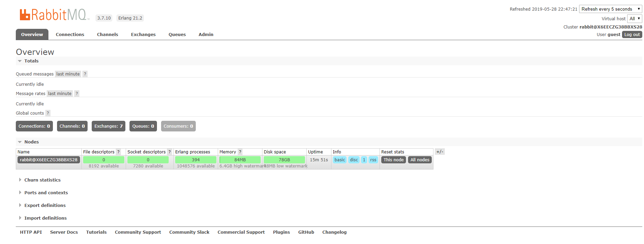Open GitHub footer link
The width and height of the screenshot is (644, 244).
pyautogui.click(x=306, y=232)
